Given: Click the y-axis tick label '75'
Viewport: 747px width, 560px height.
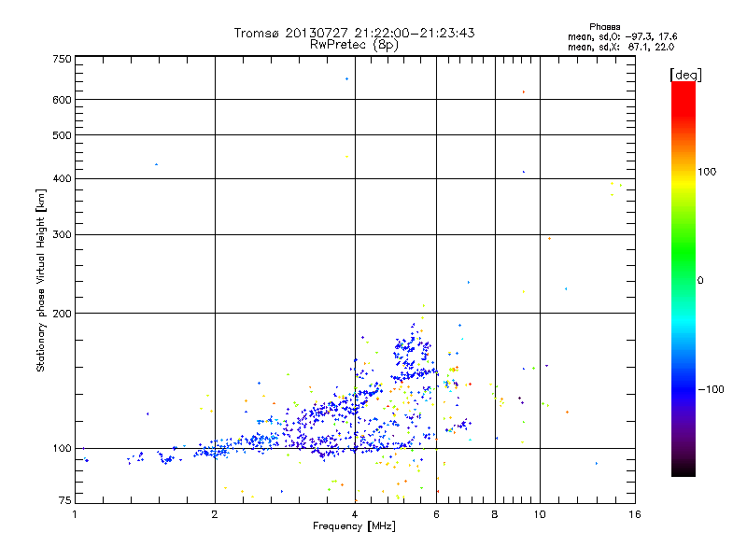Looking at the screenshot, I should tap(65, 500).
